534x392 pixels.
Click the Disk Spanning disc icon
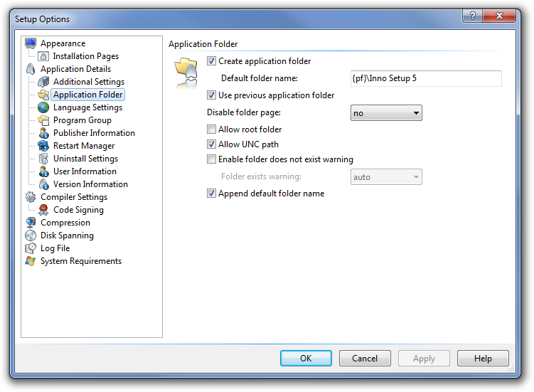[x=31, y=235]
